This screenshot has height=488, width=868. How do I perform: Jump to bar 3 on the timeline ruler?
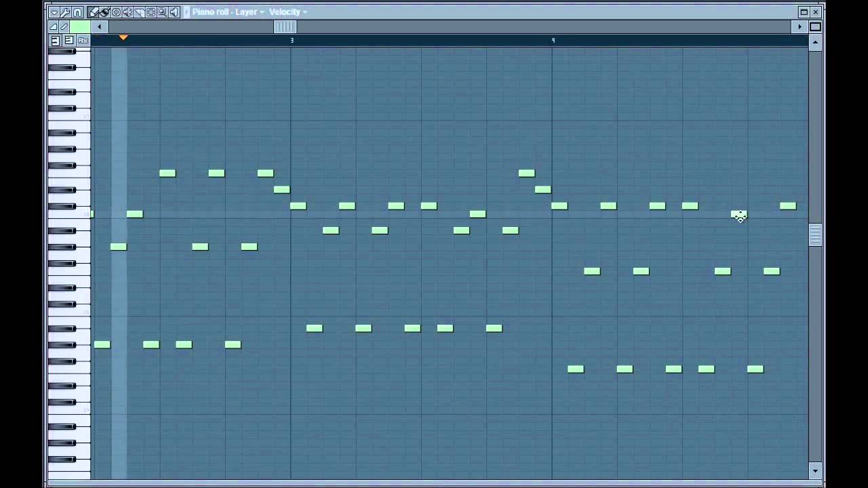click(292, 41)
